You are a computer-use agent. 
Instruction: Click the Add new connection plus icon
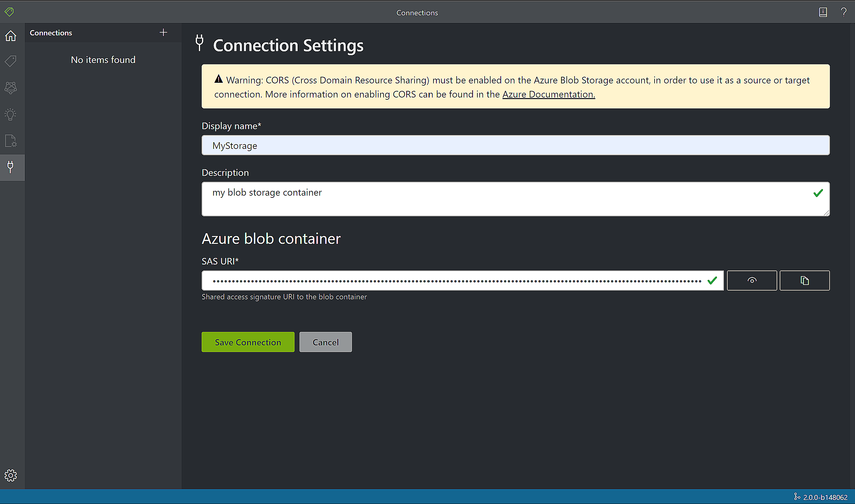click(x=163, y=32)
